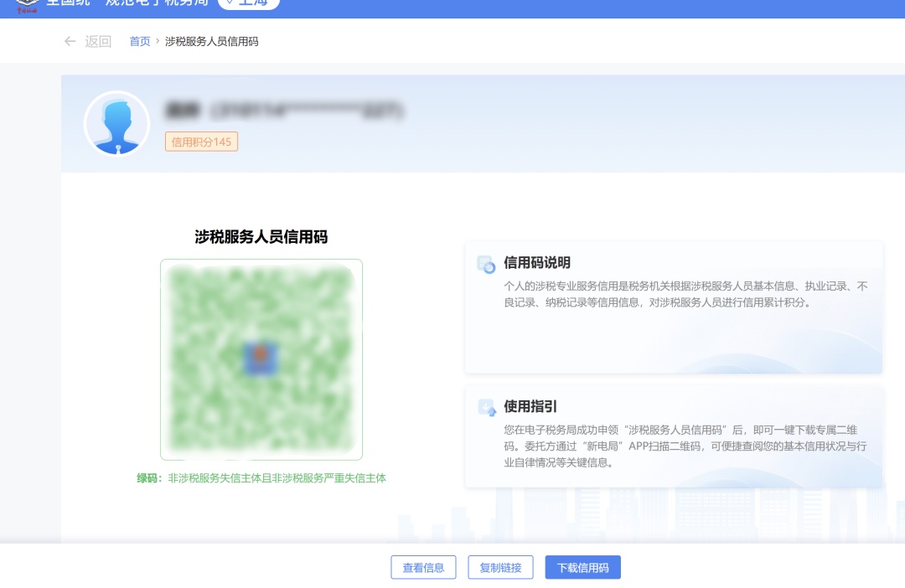Click the back arrow icon
The image size is (905, 588).
pos(70,41)
